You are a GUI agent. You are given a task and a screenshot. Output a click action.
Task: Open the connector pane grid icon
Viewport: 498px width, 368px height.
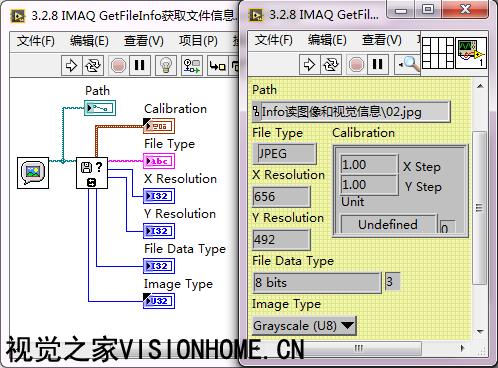click(x=438, y=53)
